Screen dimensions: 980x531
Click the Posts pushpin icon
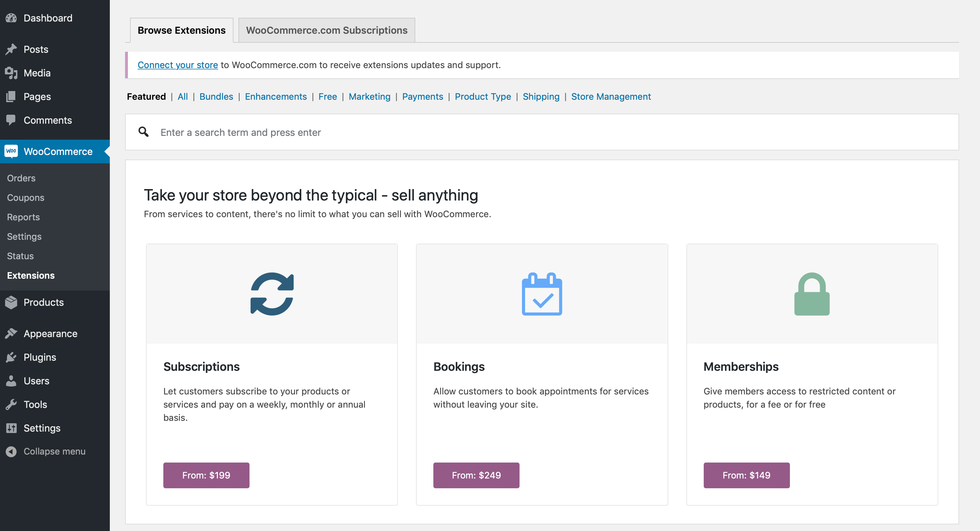click(x=11, y=49)
